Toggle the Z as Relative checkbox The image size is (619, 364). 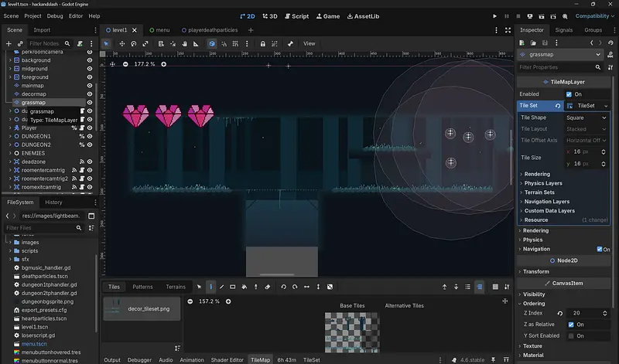click(570, 325)
